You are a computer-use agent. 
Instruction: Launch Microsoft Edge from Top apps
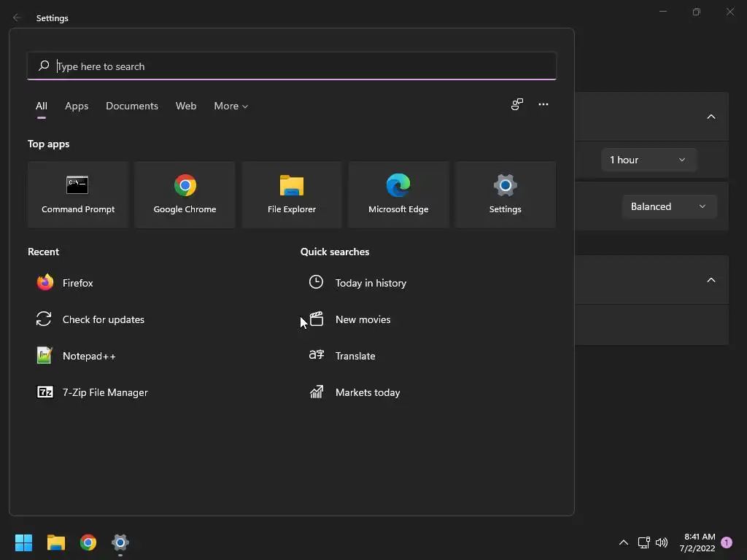[x=398, y=194]
